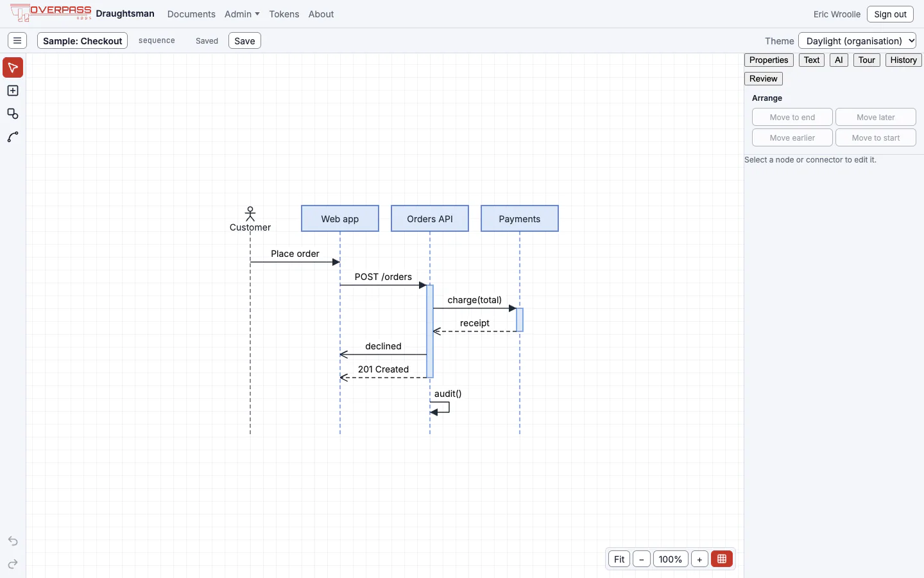Open the Review tab

click(x=764, y=78)
